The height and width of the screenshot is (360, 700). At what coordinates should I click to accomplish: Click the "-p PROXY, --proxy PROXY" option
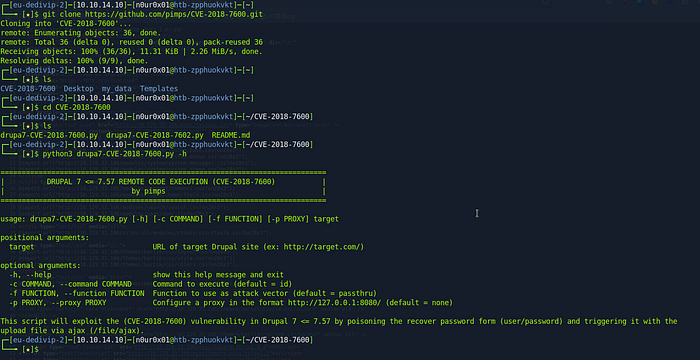57,303
